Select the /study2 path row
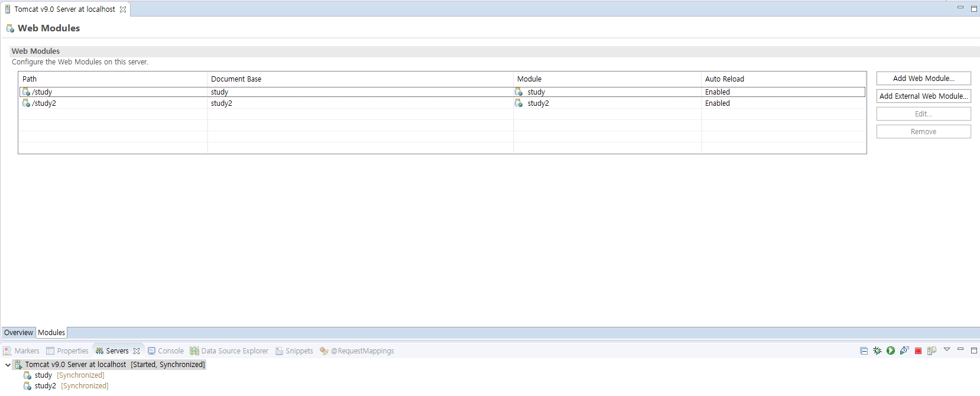 click(x=442, y=103)
